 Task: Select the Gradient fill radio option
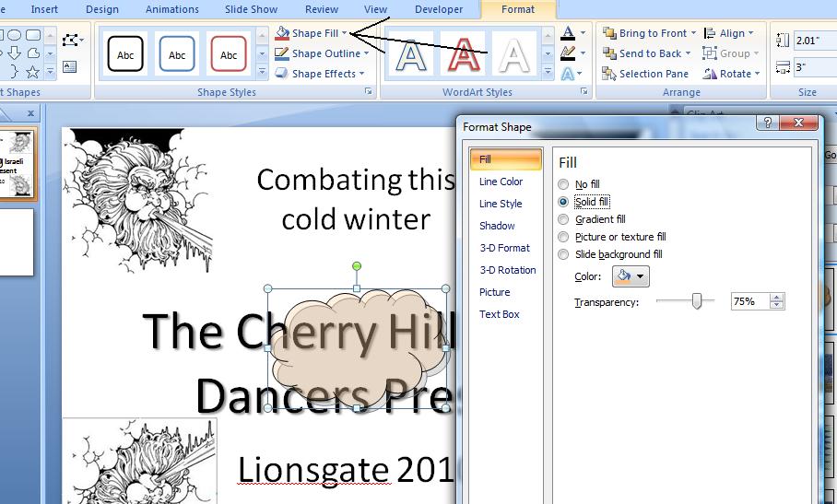pyautogui.click(x=563, y=219)
